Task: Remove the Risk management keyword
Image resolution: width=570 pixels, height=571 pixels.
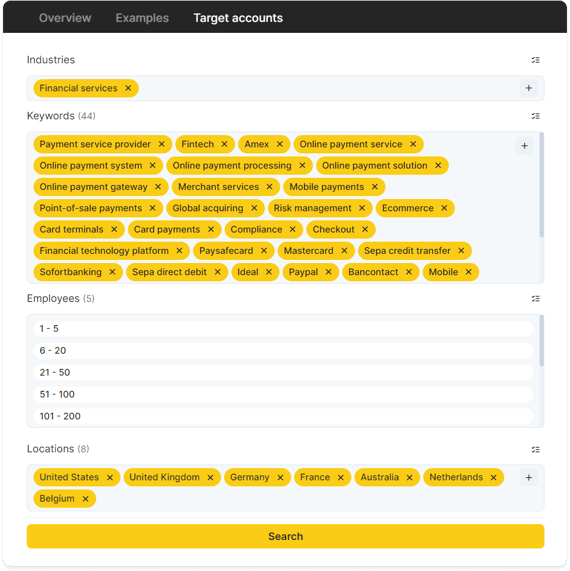Action: click(x=362, y=208)
